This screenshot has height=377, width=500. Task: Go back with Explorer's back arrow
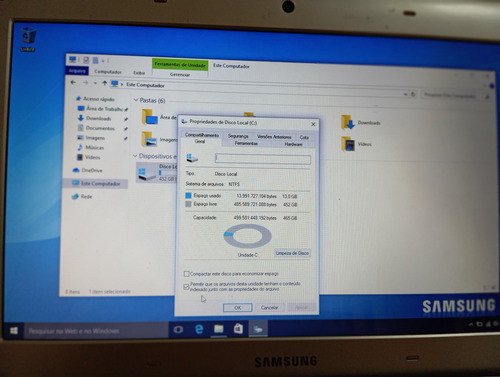click(73, 82)
